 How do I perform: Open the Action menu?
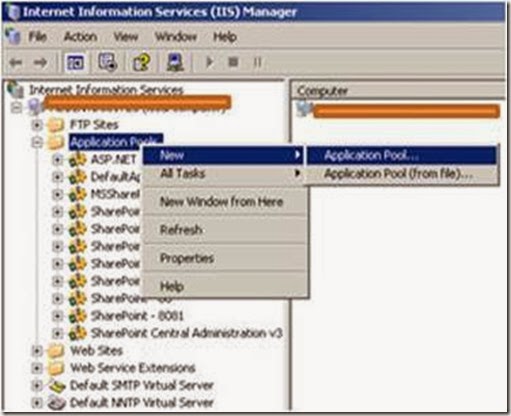[x=80, y=37]
